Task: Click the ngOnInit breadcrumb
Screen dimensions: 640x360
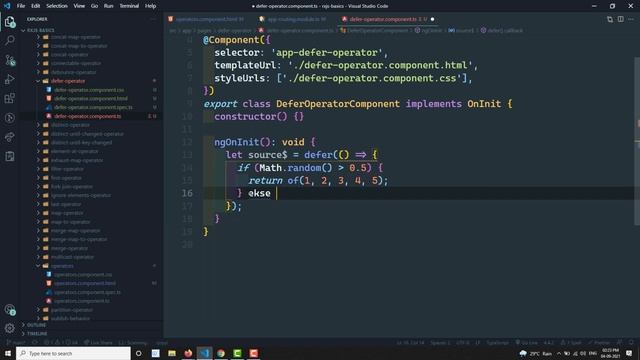Action: coord(428,30)
